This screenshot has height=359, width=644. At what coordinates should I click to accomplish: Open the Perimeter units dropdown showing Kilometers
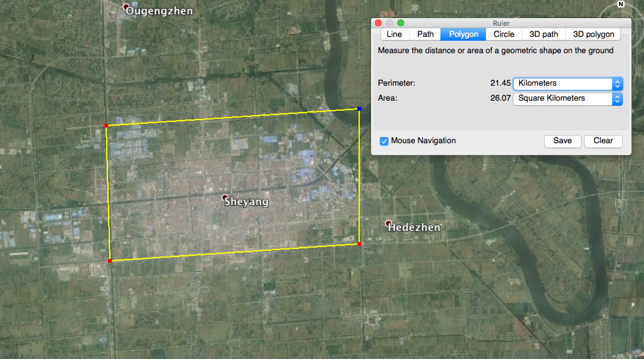click(568, 83)
